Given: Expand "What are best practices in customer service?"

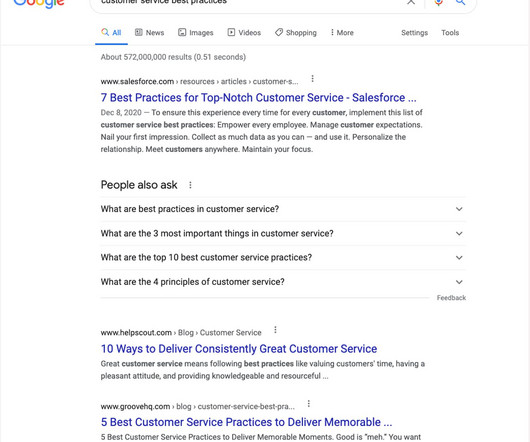Looking at the screenshot, I should coord(283,209).
